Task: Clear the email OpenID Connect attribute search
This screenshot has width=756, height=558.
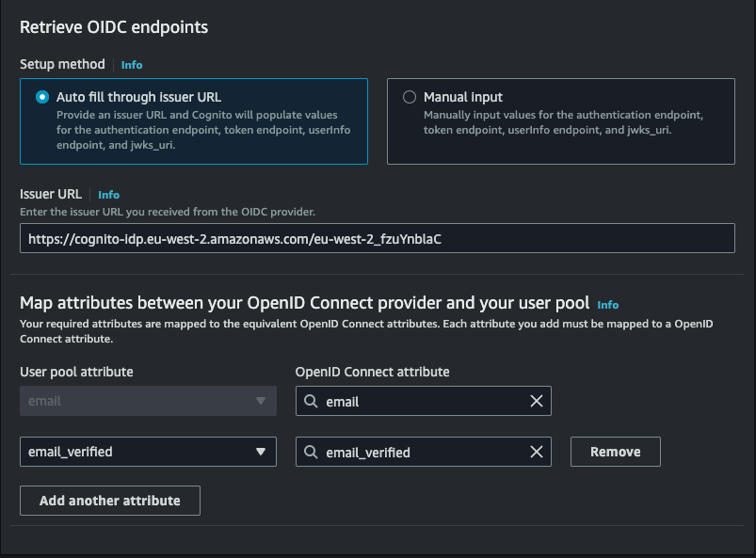Action: tap(537, 401)
